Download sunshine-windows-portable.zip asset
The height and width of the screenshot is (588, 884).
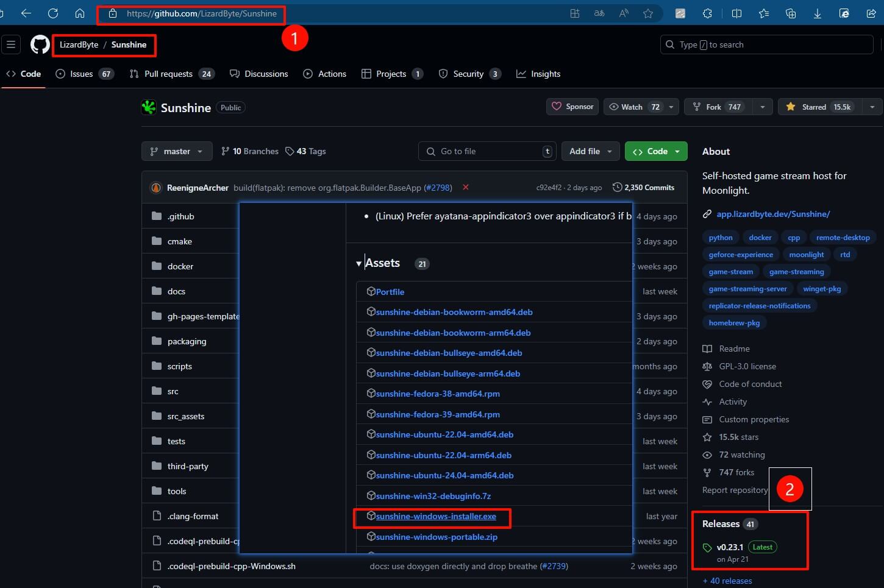[x=437, y=537]
